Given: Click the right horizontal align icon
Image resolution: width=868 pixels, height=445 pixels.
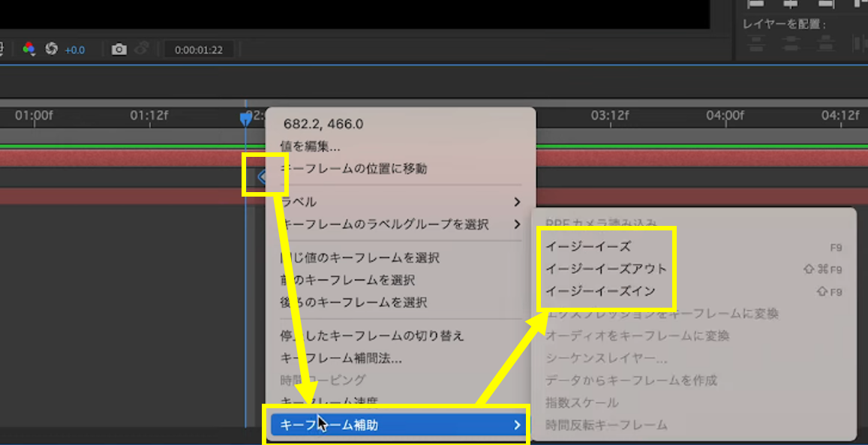Looking at the screenshot, I should coord(827,5).
